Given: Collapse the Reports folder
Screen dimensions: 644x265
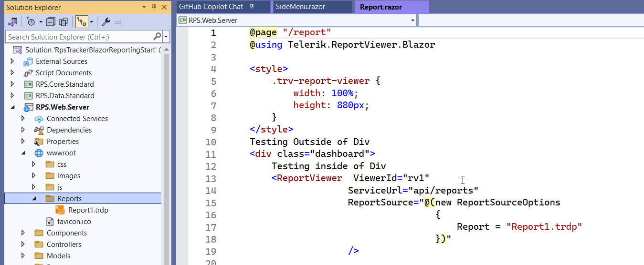Looking at the screenshot, I should click(34, 199).
